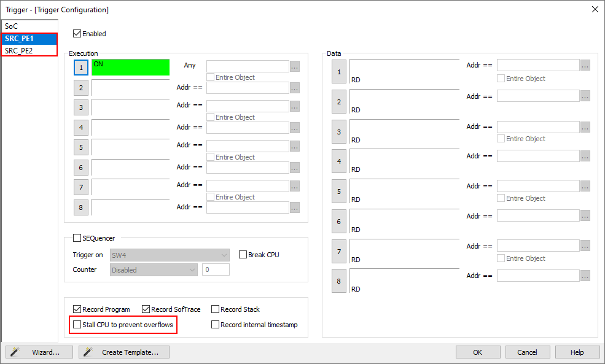
Task: Click the Any address input field
Action: coord(248,66)
